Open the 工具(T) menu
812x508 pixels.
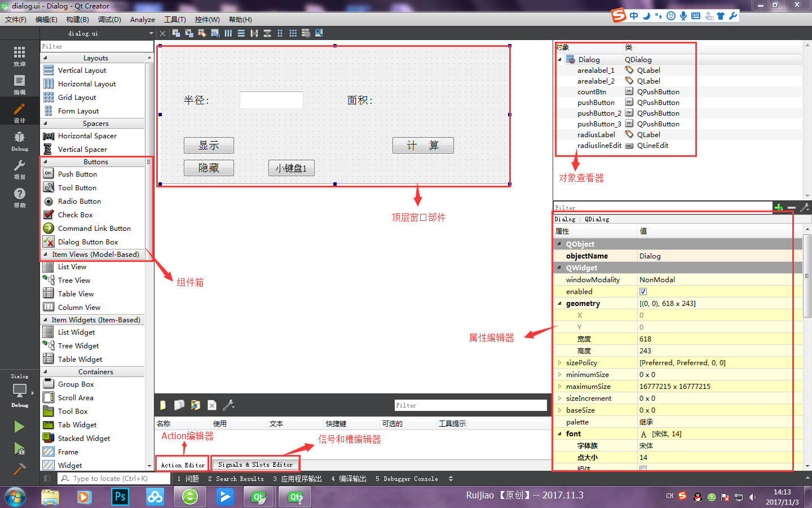(x=175, y=19)
